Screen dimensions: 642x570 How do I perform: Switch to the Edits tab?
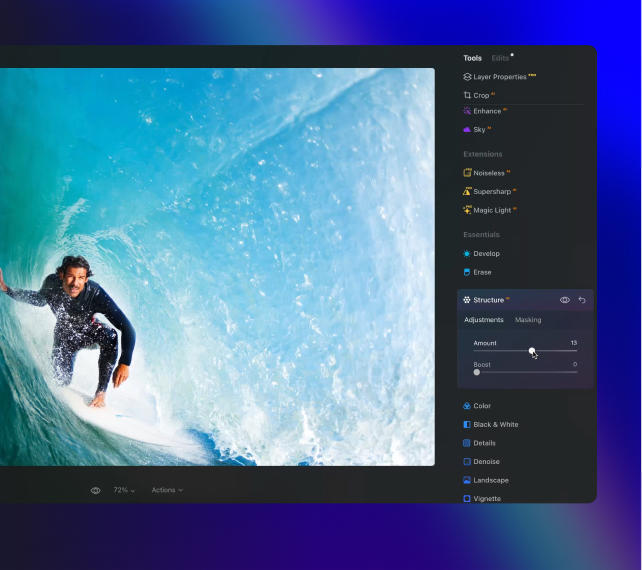pos(500,58)
